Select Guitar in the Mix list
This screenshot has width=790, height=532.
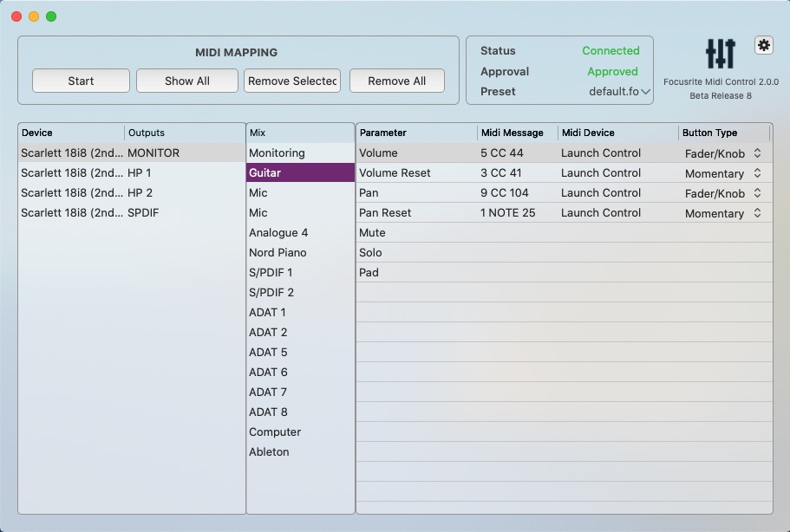(x=300, y=172)
